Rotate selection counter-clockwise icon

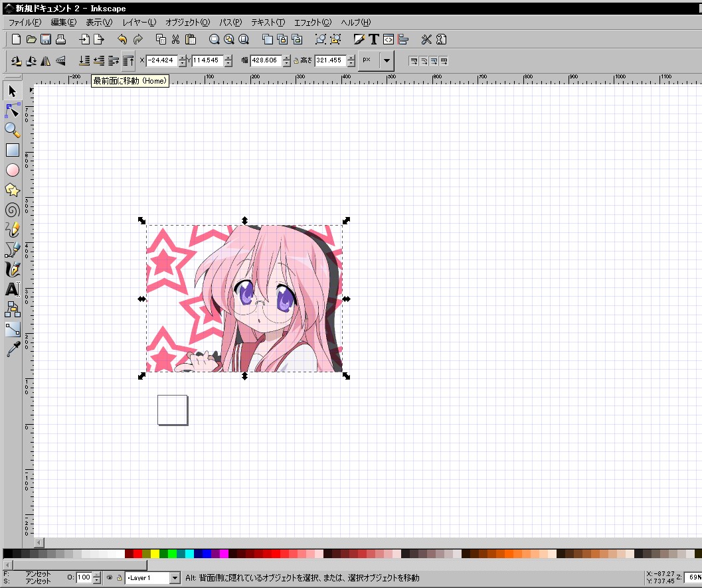pos(16,60)
